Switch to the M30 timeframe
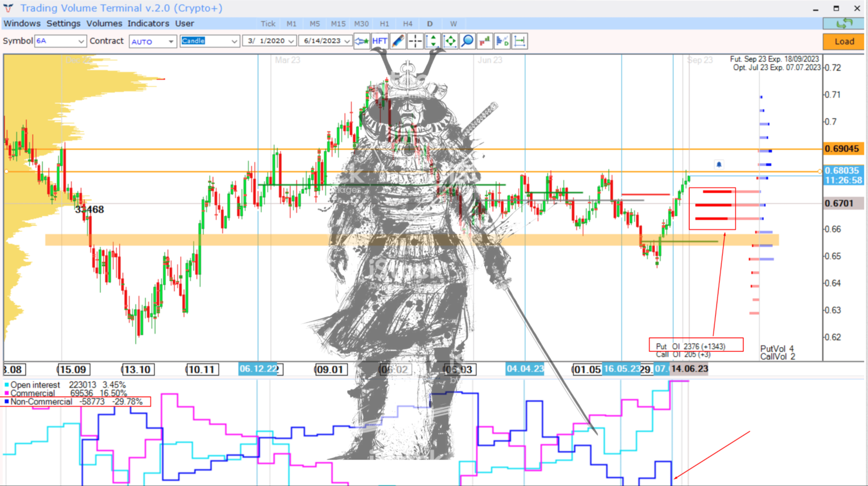Image resolution: width=868 pixels, height=486 pixels. (x=362, y=24)
